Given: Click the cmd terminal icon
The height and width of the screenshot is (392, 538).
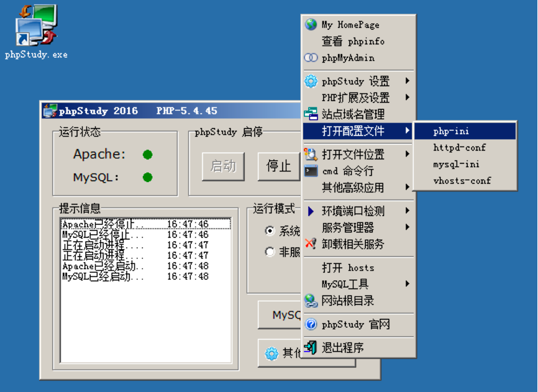Looking at the screenshot, I should click(311, 171).
